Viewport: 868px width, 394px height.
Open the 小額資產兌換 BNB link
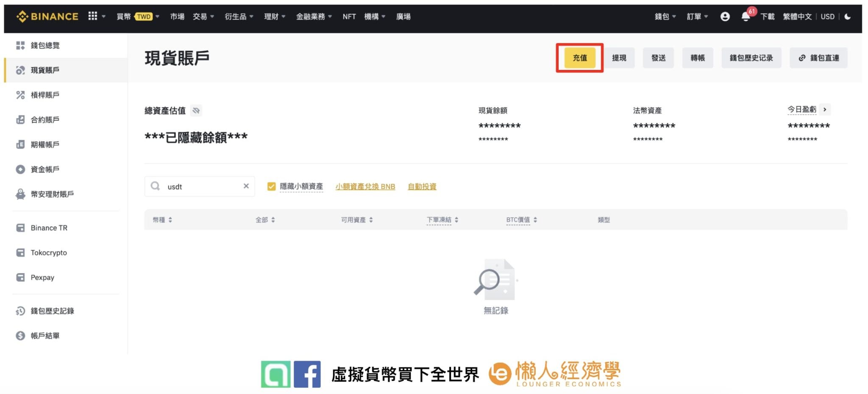pos(365,186)
